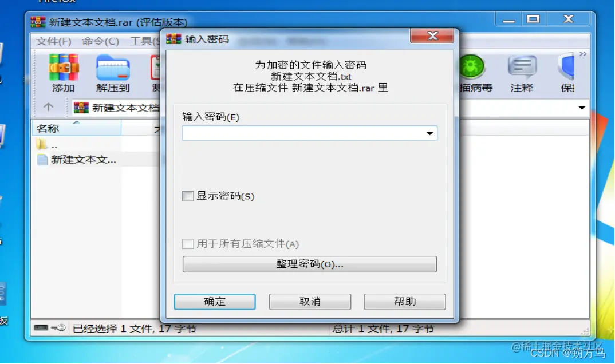The height and width of the screenshot is (364, 615).
Task: Enable the Show password (显示密码) checkbox
Action: tap(188, 196)
